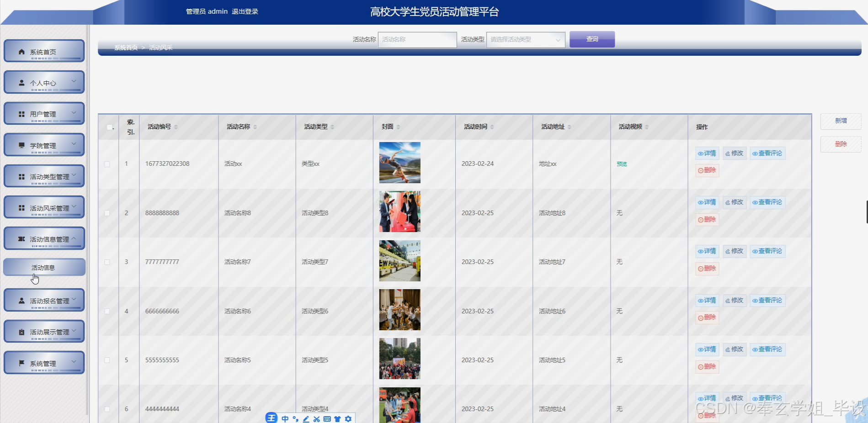868x423 pixels.
Task: Toggle the select-all checkbox in table header
Action: click(x=109, y=127)
